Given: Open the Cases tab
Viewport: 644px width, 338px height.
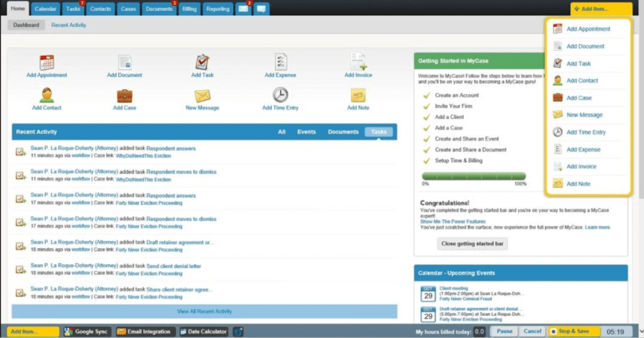Looking at the screenshot, I should click(x=128, y=9).
